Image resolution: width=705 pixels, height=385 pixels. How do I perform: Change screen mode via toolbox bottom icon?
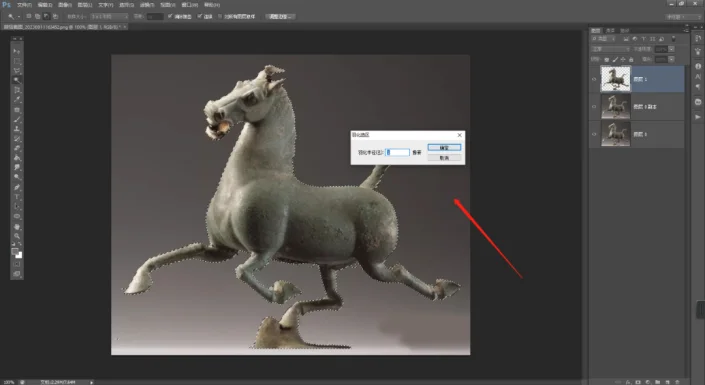[17, 273]
